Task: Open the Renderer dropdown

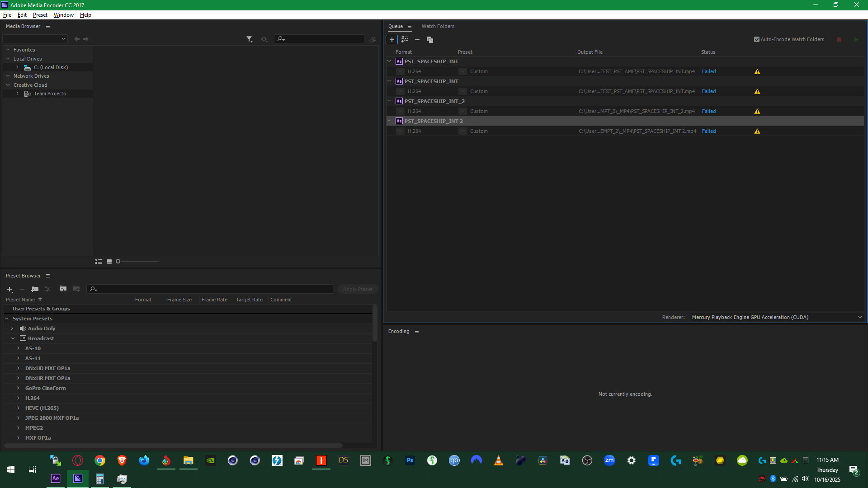Action: click(776, 317)
